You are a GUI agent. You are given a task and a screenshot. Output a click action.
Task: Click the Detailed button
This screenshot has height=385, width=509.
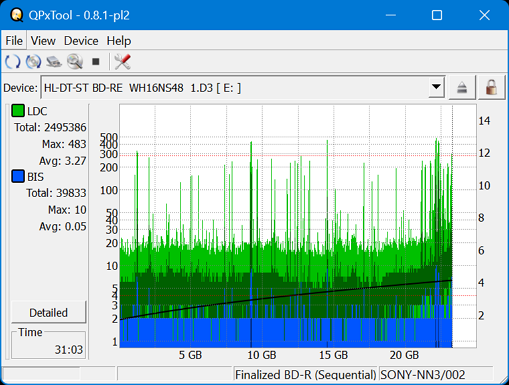[49, 312]
